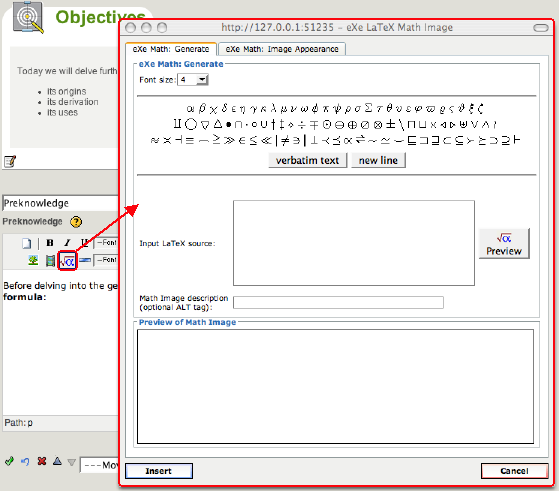Viewport: 559px width, 491px height.
Task: Click the Math Image description ALT field
Action: [x=338, y=302]
